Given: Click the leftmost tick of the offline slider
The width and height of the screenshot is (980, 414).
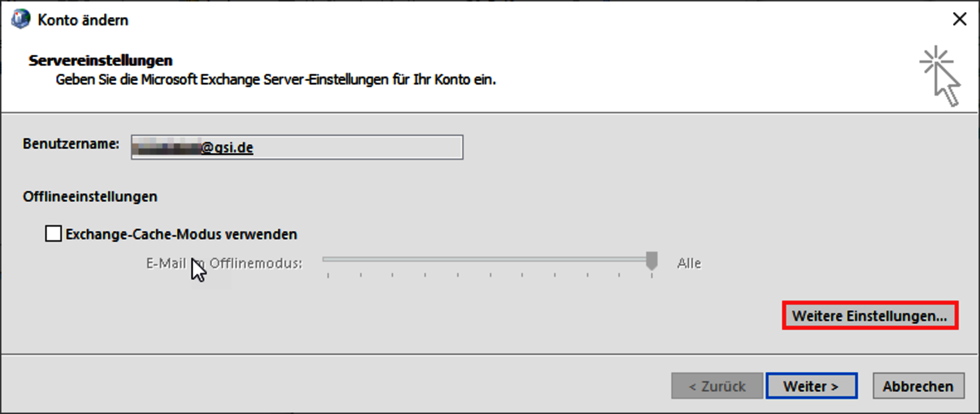Looking at the screenshot, I should coord(328,274).
